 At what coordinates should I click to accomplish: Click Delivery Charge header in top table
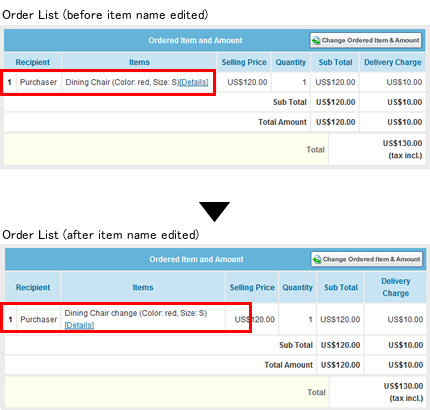point(393,62)
